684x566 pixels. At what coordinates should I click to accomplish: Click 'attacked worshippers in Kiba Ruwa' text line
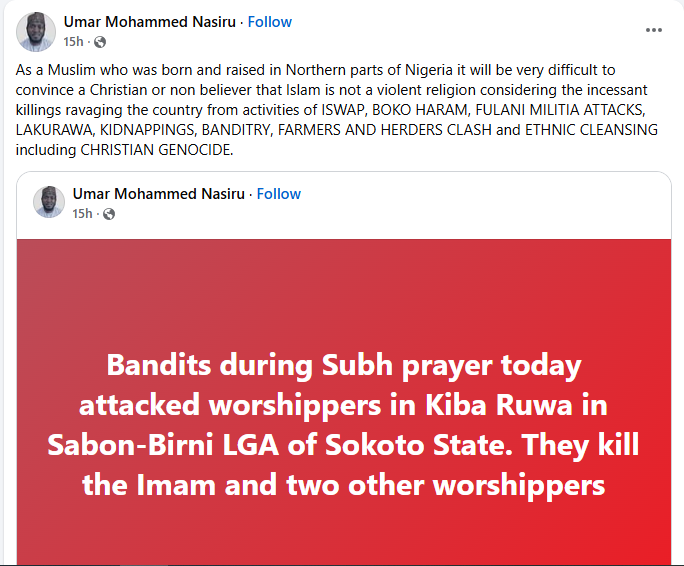click(343, 406)
